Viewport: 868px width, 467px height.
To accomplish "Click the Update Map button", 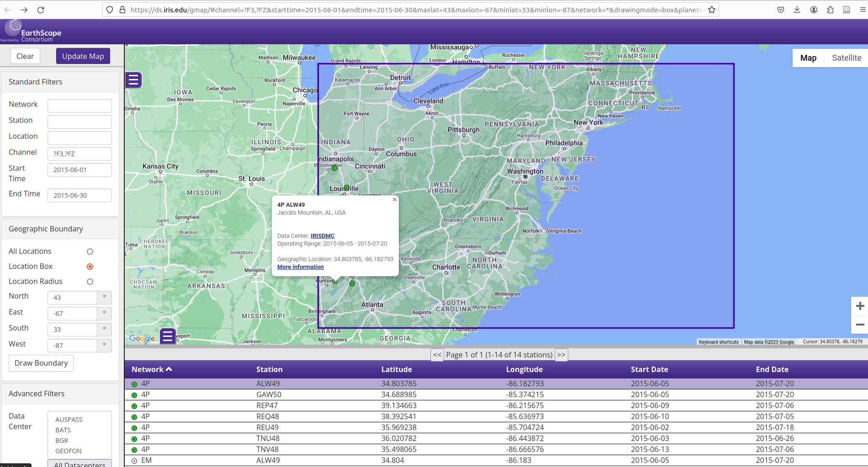I will [83, 56].
